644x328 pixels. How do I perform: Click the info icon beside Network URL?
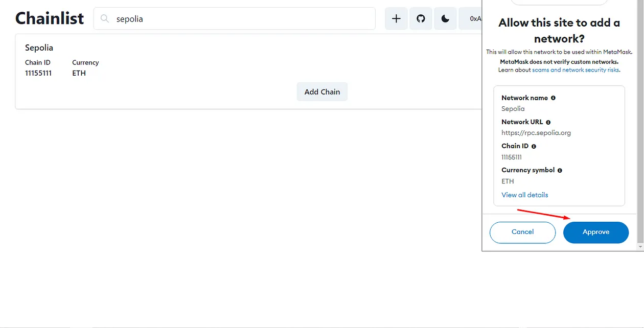(x=548, y=122)
